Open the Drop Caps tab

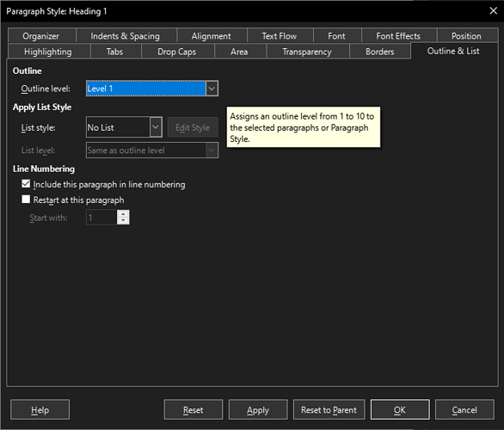177,52
